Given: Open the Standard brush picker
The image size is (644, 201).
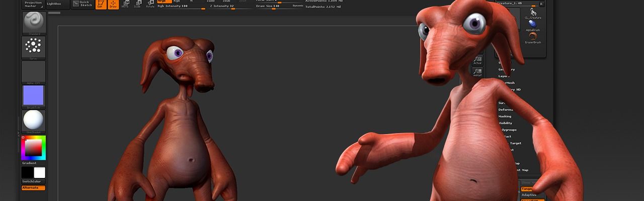Looking at the screenshot, I should click(34, 23).
